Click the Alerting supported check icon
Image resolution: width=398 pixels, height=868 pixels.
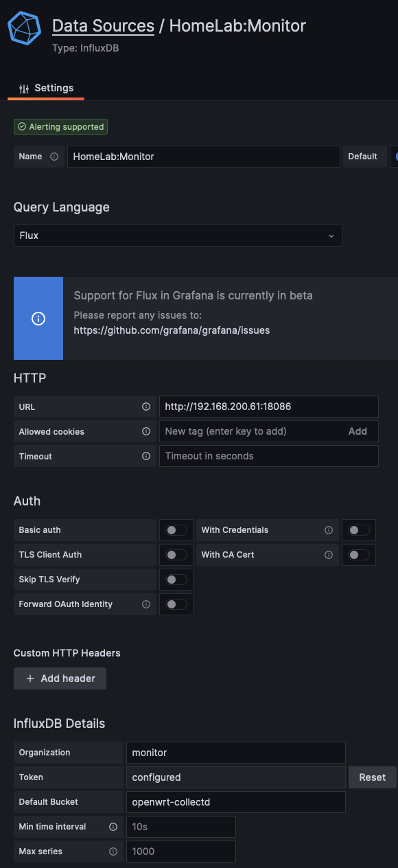coord(22,127)
